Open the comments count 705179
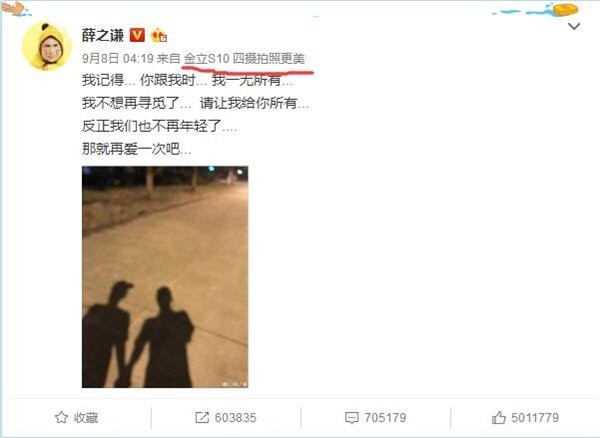The image size is (600, 438). (x=385, y=417)
